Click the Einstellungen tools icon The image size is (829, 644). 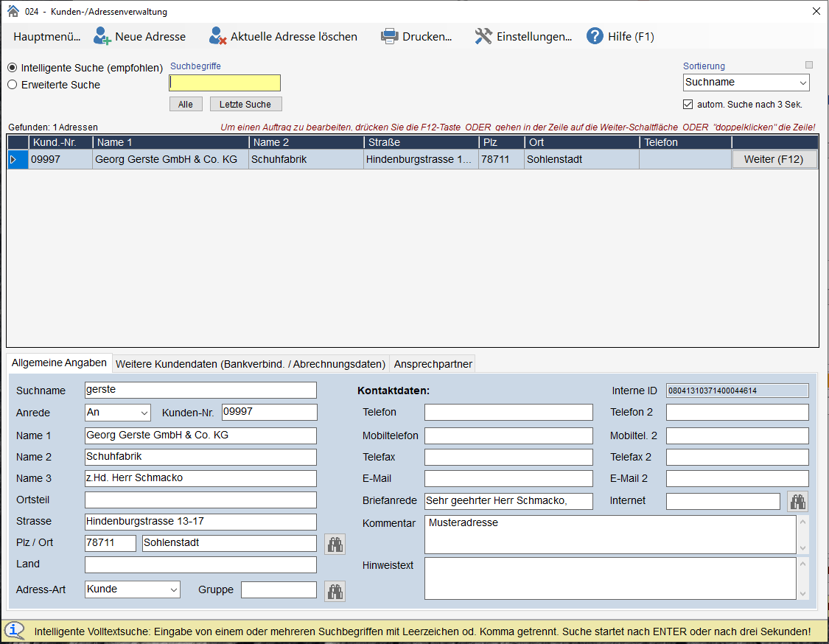483,37
